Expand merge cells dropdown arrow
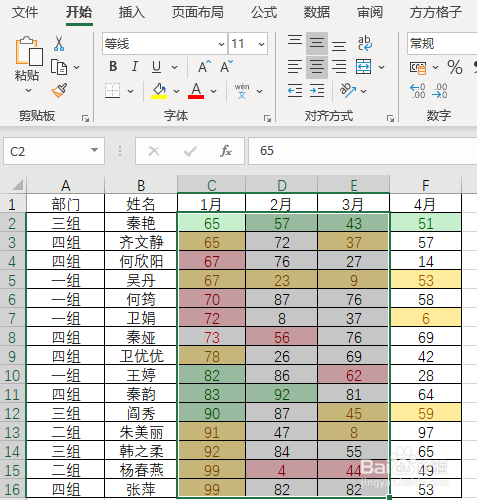Image resolution: width=477 pixels, height=500 pixels. (x=382, y=67)
